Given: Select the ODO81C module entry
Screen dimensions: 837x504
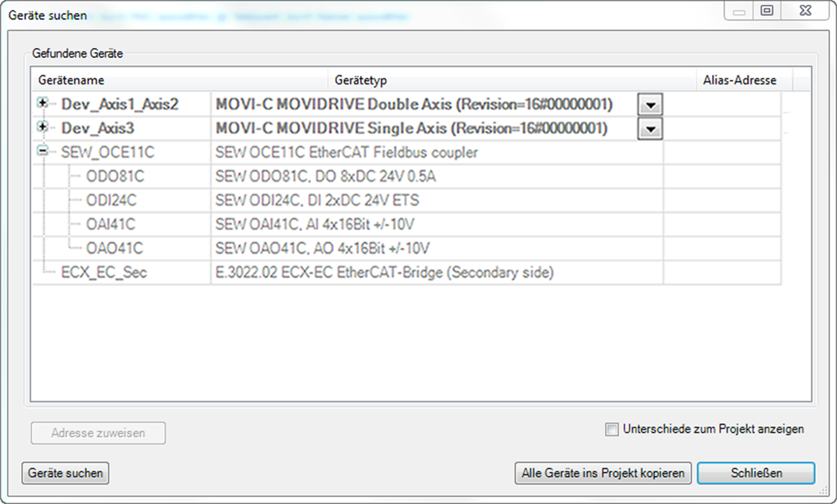Looking at the screenshot, I should (115, 176).
